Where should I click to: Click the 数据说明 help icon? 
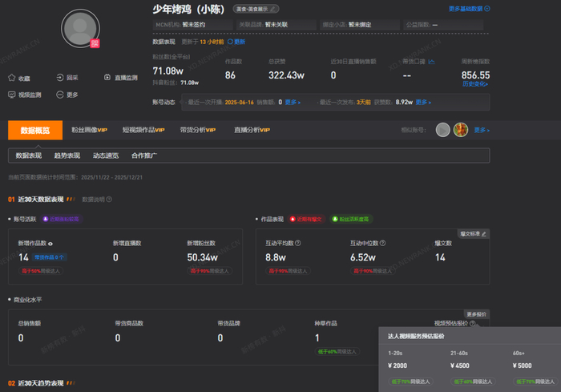coord(109,200)
